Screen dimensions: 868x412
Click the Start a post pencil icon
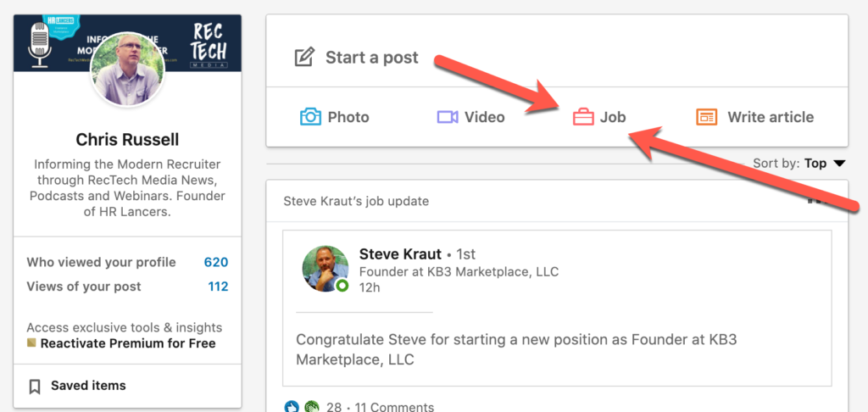click(303, 58)
